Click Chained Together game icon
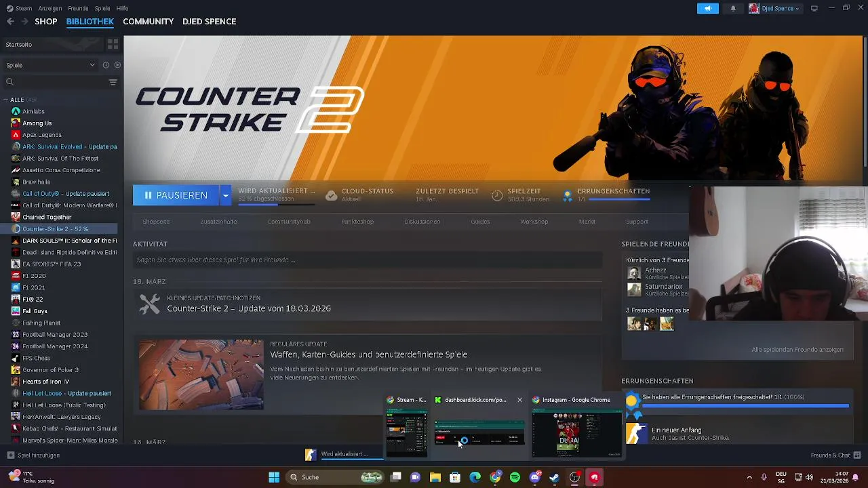 pos(16,217)
